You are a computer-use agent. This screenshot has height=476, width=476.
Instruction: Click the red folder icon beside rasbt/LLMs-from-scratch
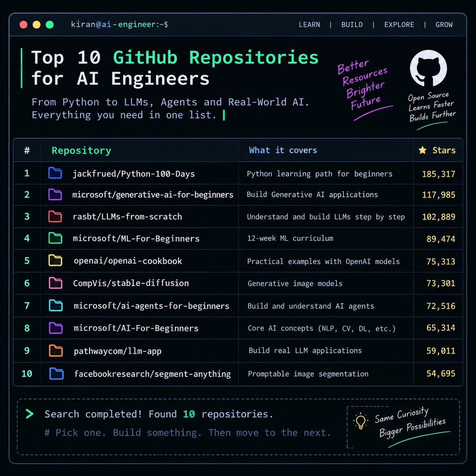[x=55, y=216]
